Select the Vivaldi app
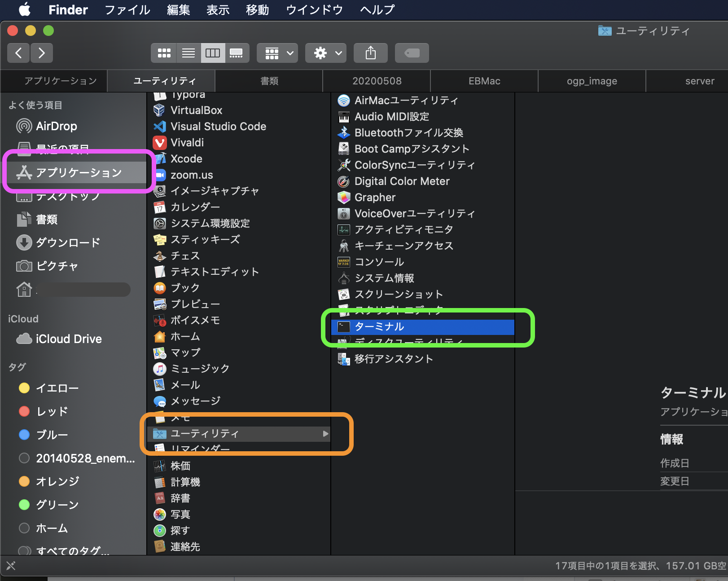The image size is (728, 581). (x=239, y=143)
